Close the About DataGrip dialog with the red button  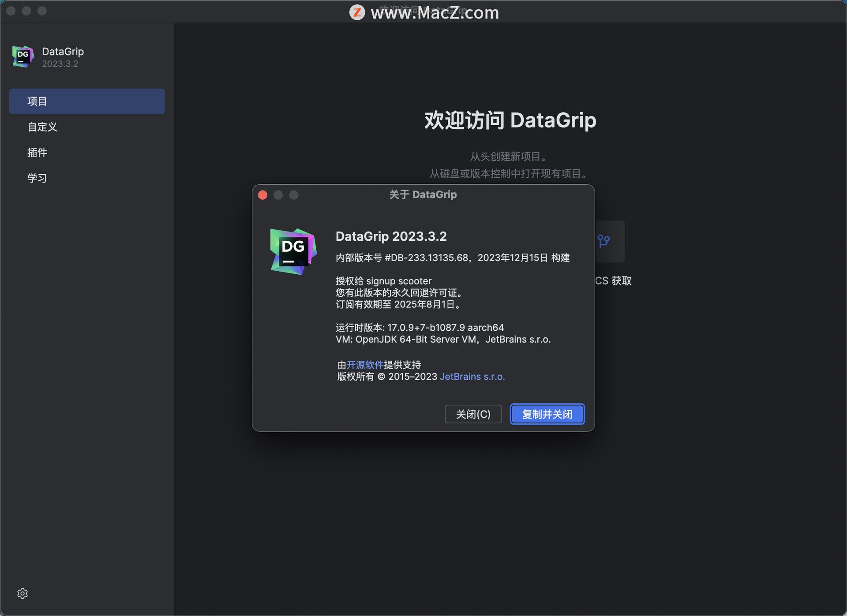(x=262, y=195)
